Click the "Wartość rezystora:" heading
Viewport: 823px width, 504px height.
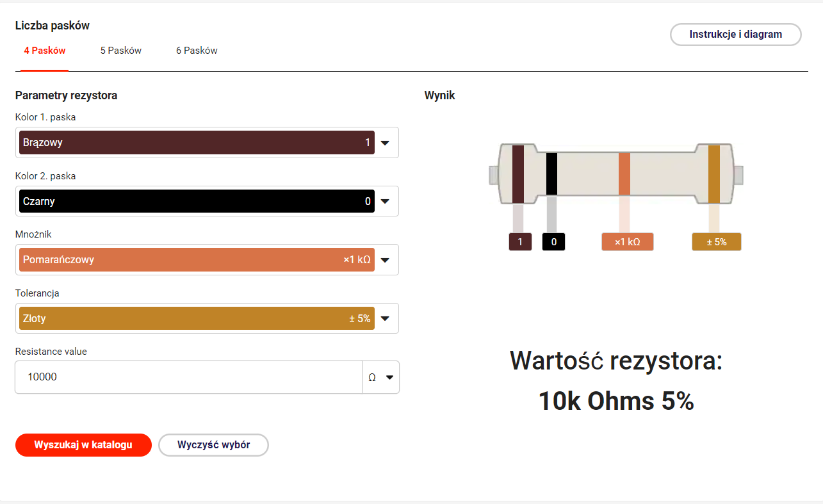point(616,361)
